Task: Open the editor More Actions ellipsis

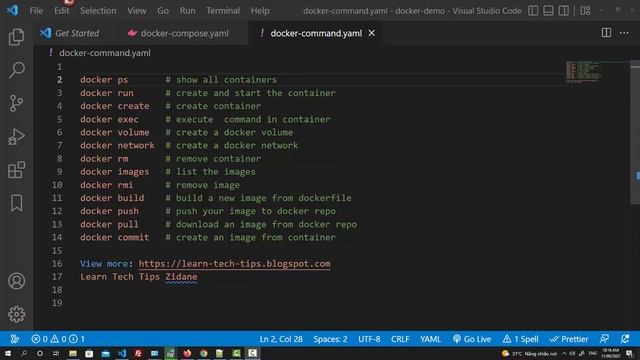Action: pyautogui.click(x=624, y=33)
